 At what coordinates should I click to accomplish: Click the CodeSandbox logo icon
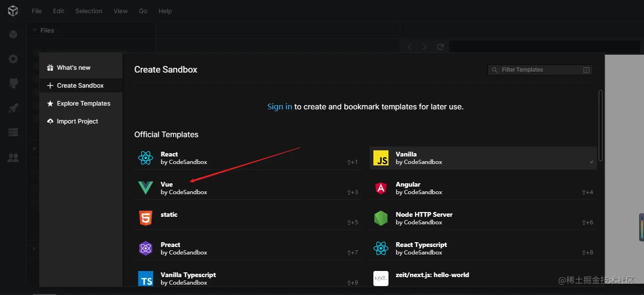tap(13, 11)
